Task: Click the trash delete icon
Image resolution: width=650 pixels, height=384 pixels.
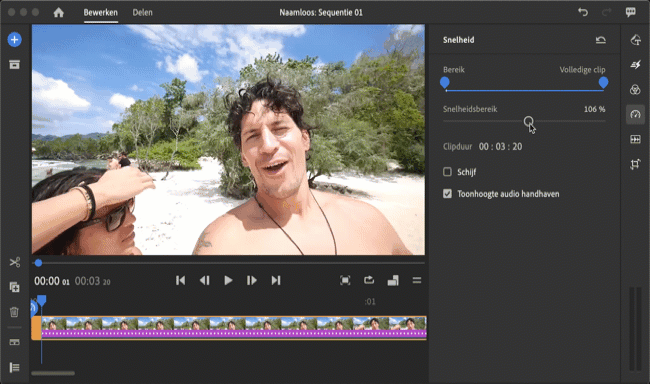Action: pyautogui.click(x=14, y=312)
